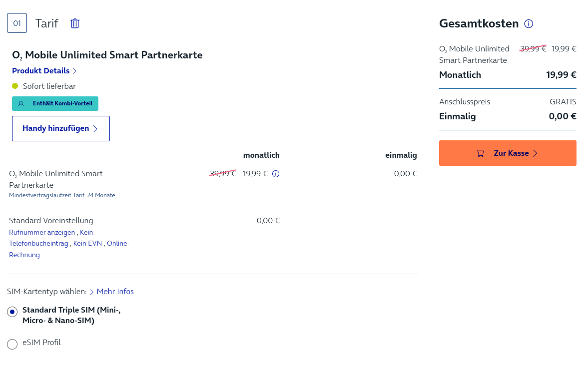Open the Produkt Details link
Image resolution: width=588 pixels, height=366 pixels.
click(x=41, y=71)
